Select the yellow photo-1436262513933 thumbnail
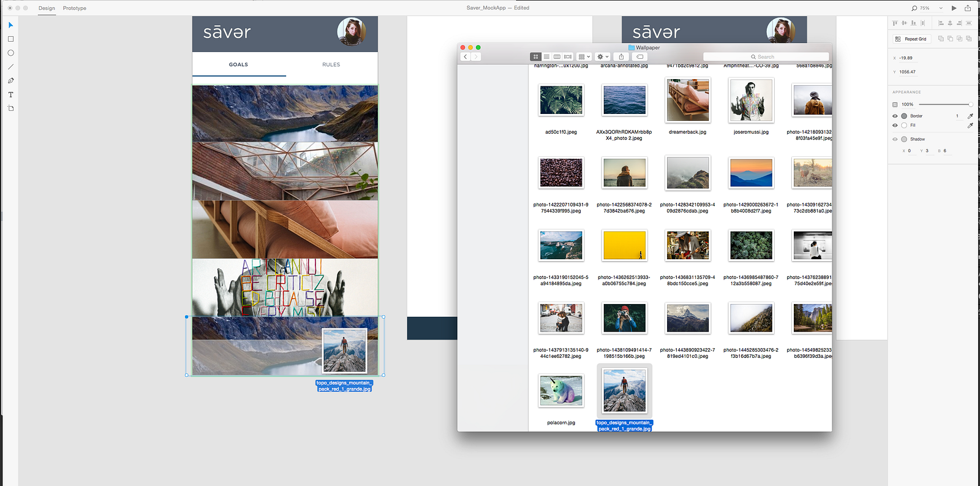 click(x=624, y=245)
